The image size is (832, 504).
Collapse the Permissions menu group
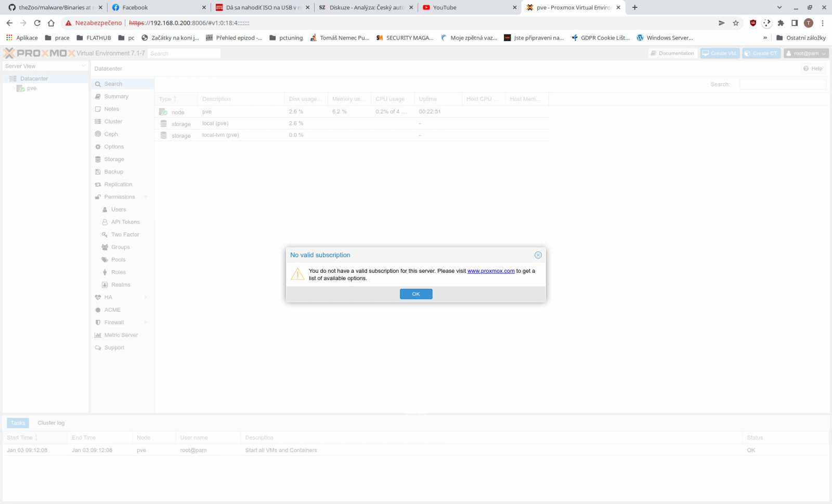tap(146, 197)
